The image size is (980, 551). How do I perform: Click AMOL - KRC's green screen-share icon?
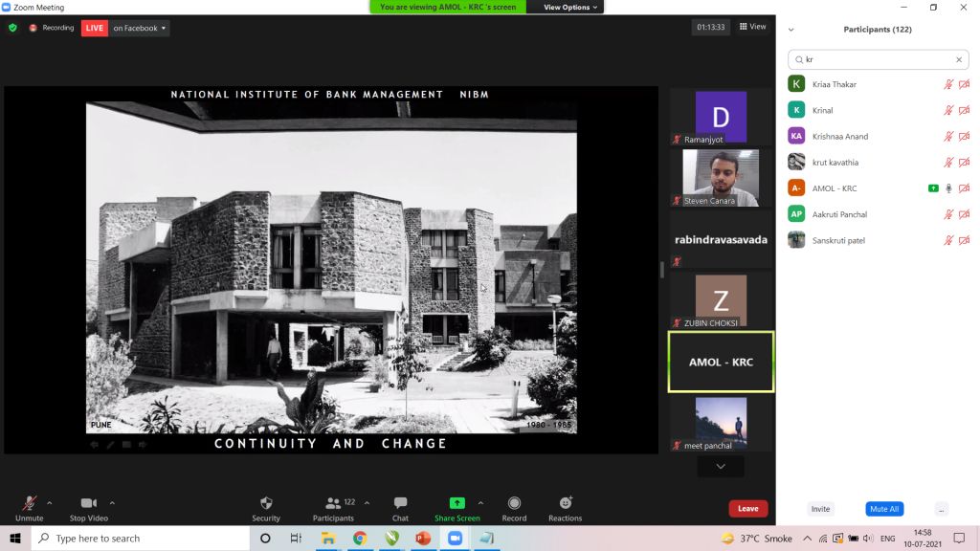pyautogui.click(x=933, y=188)
